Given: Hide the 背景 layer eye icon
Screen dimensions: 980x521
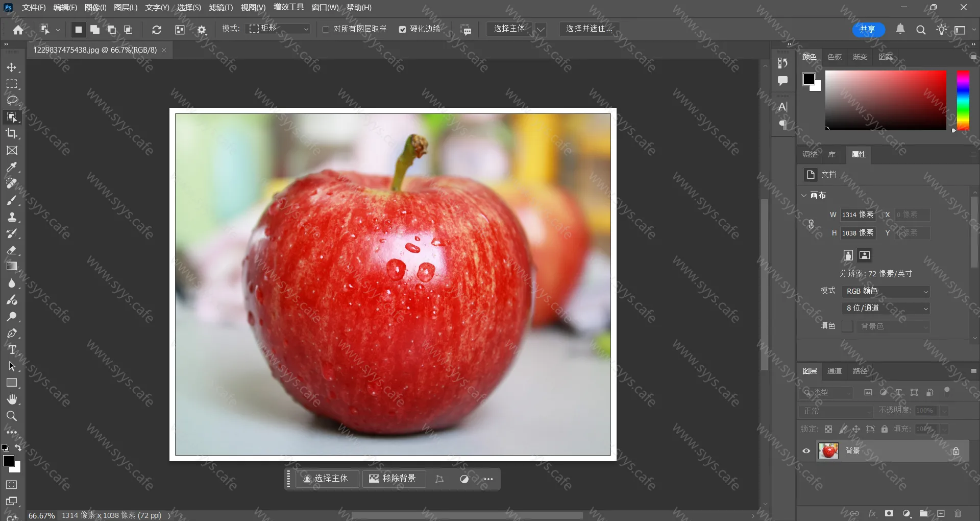Looking at the screenshot, I should [x=806, y=451].
